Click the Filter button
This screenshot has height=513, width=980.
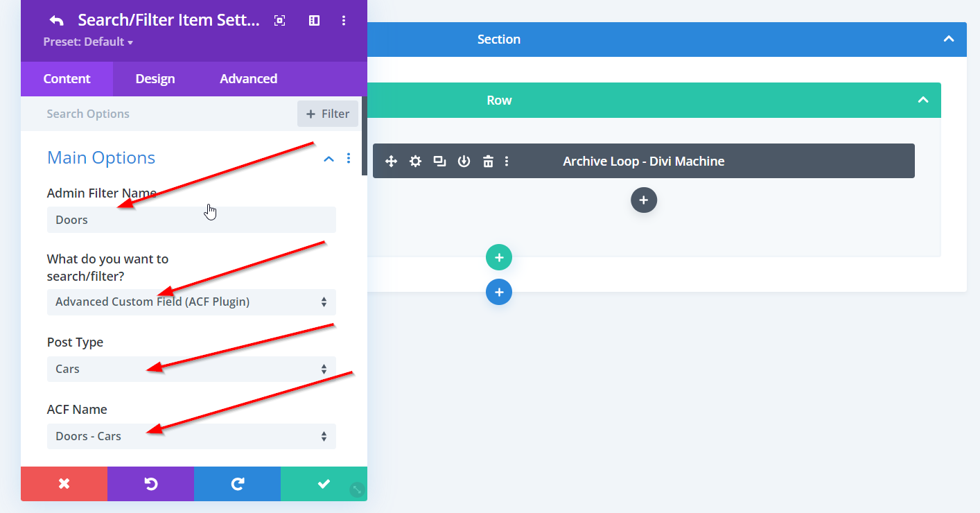328,114
